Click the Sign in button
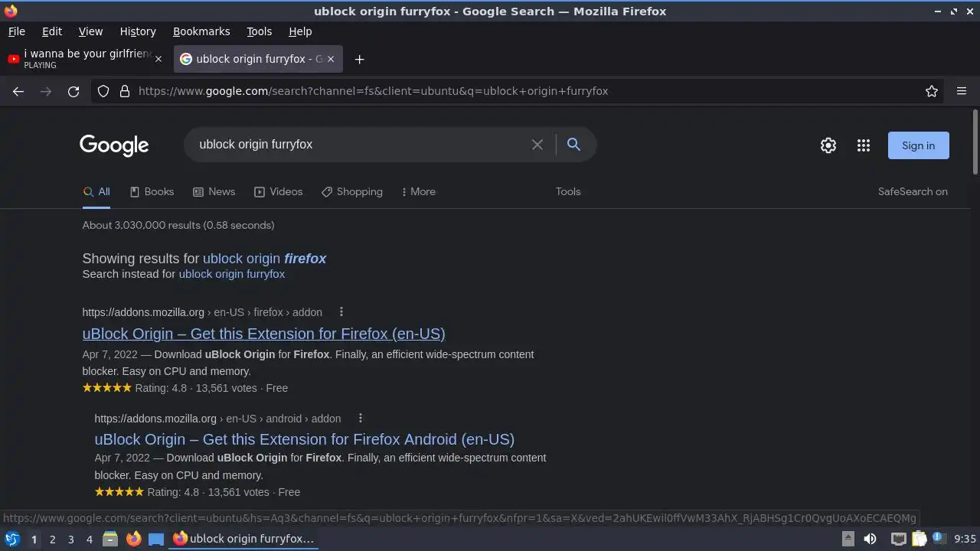980x551 pixels. point(918,145)
